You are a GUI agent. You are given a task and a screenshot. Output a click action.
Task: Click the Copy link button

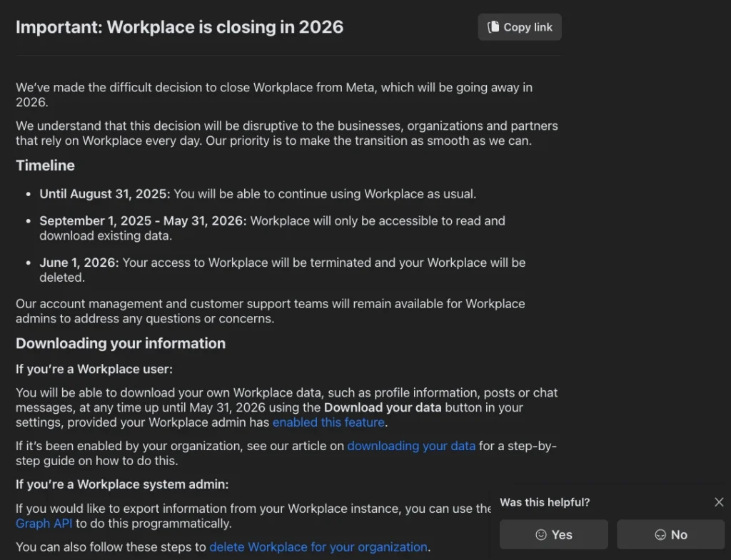pos(520,27)
